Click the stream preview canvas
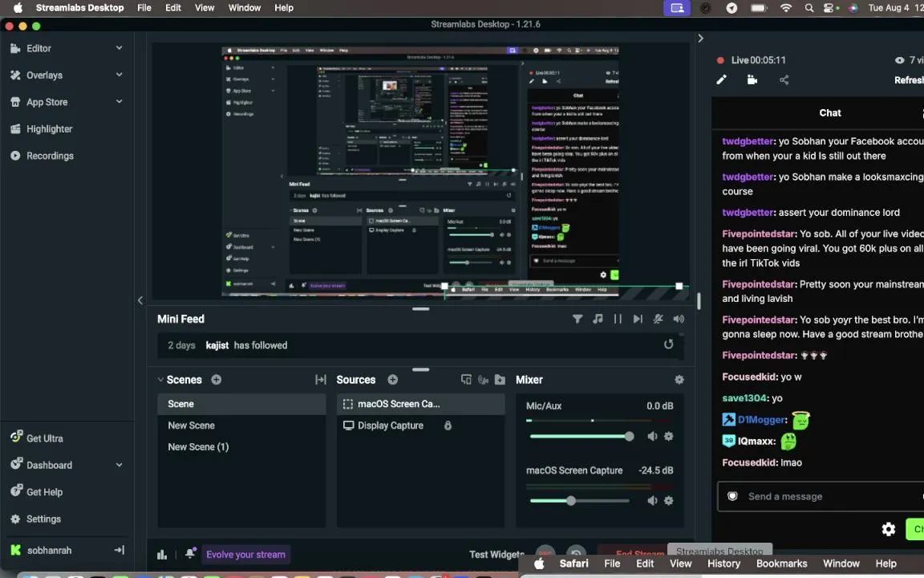The image size is (924, 578). 420,171
